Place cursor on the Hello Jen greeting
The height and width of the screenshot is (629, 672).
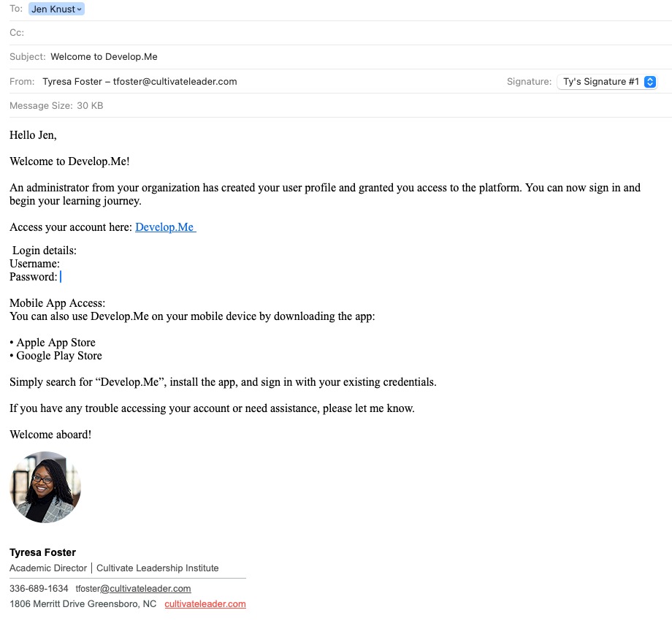[33, 135]
